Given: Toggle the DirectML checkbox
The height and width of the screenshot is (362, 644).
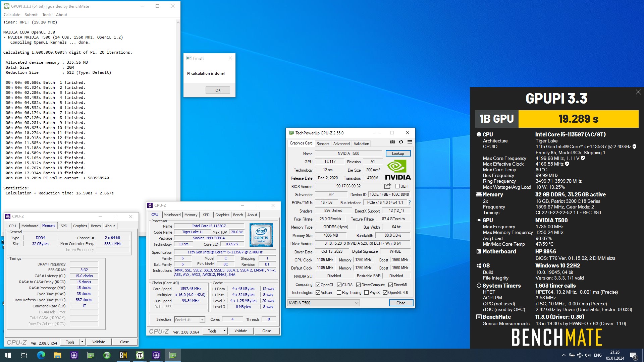Looking at the screenshot, I should [x=390, y=285].
